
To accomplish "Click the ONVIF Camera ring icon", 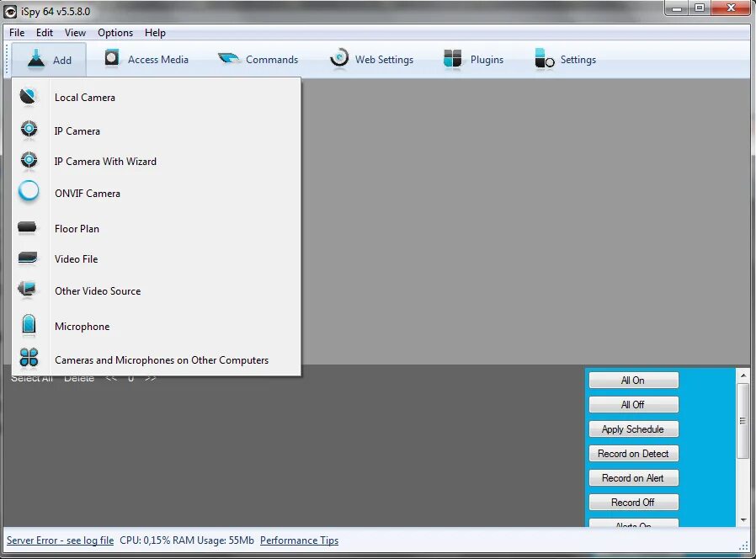I will click(x=29, y=191).
